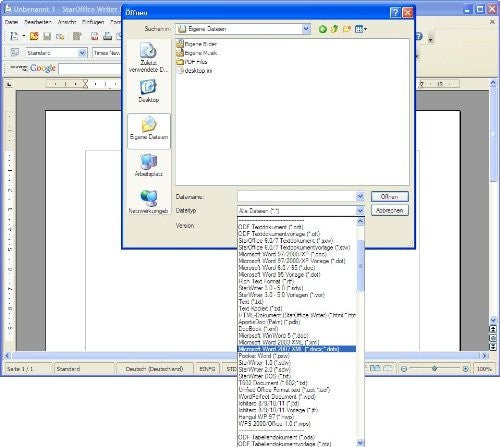Click the Edit file icon in Writer toolbar

pos(77,36)
